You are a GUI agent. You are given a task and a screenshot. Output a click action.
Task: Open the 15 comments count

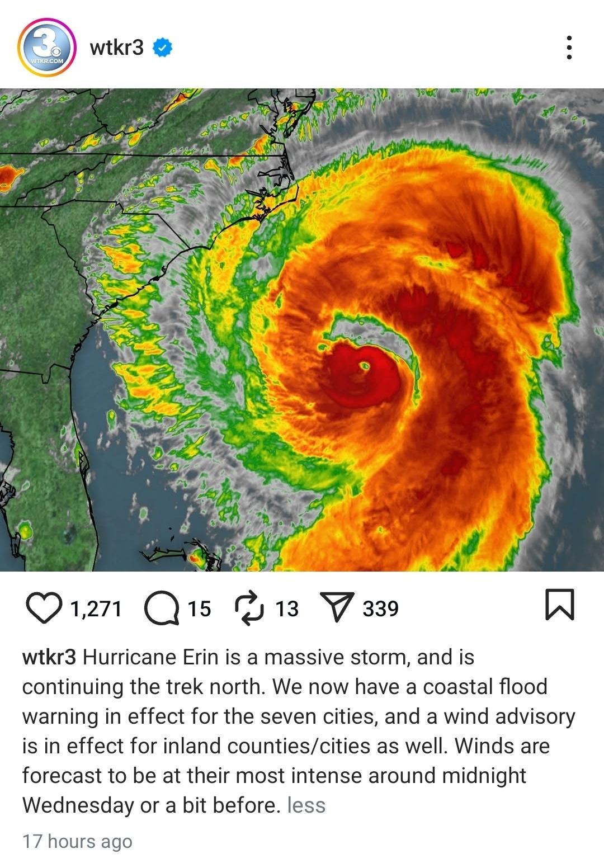point(199,608)
